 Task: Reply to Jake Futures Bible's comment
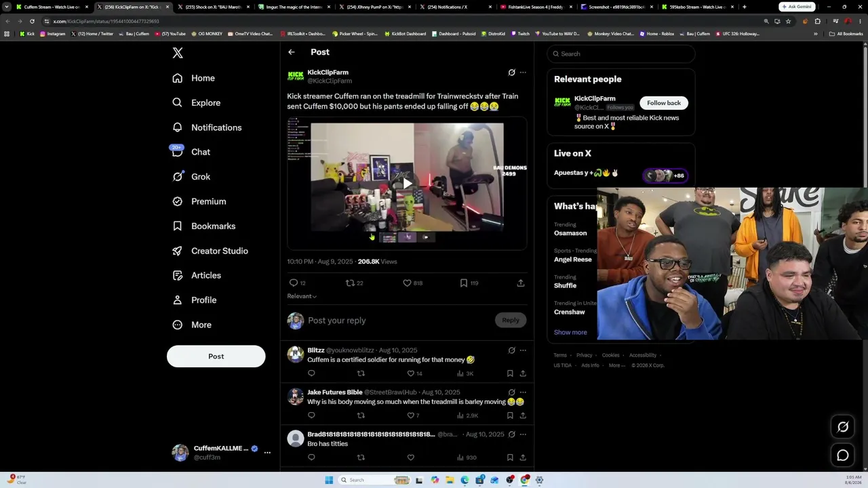click(311, 415)
